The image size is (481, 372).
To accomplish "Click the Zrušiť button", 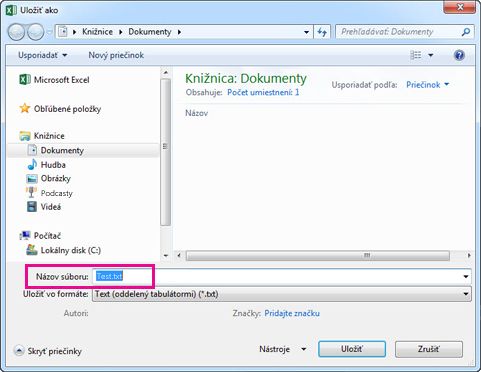I will pyautogui.click(x=429, y=349).
